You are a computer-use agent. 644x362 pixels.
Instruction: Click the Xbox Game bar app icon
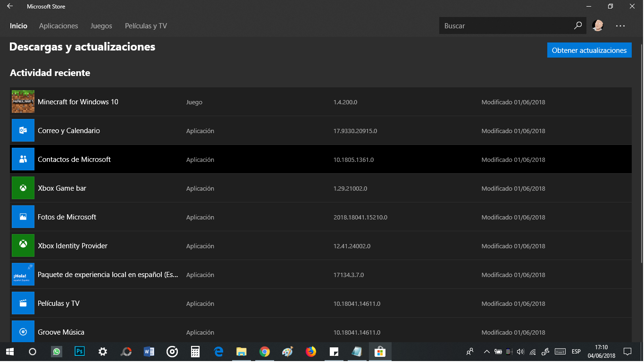(x=23, y=188)
